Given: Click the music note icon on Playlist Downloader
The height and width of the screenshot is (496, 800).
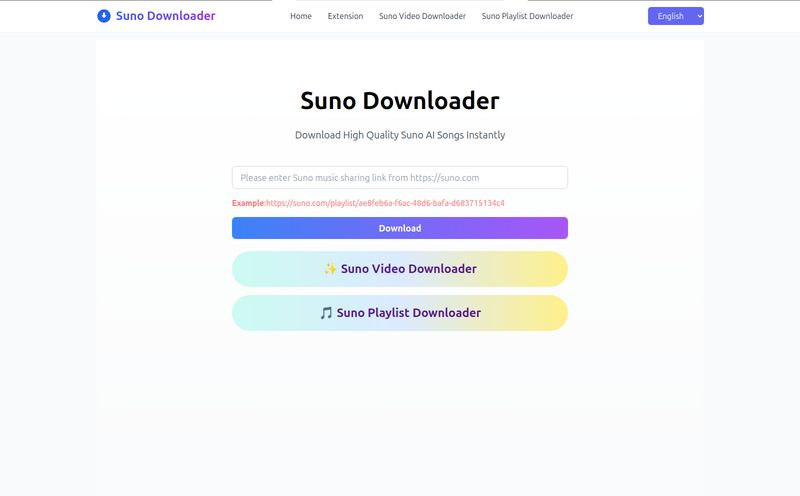Looking at the screenshot, I should (x=326, y=313).
